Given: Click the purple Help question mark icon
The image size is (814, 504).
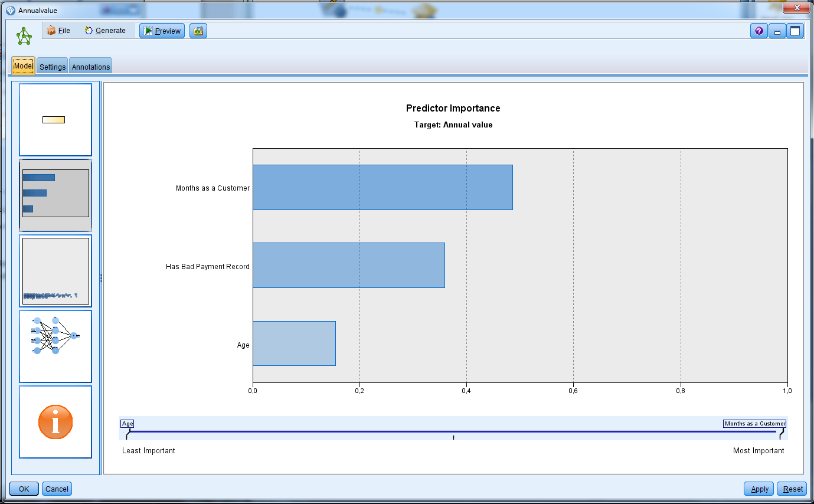Looking at the screenshot, I should tap(759, 31).
